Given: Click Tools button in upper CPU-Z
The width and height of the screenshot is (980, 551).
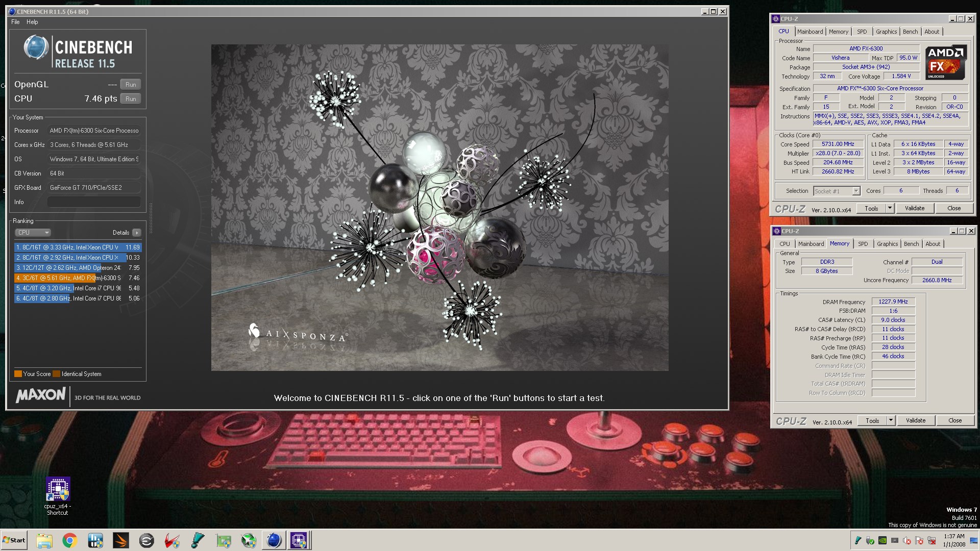Looking at the screenshot, I should pyautogui.click(x=871, y=208).
